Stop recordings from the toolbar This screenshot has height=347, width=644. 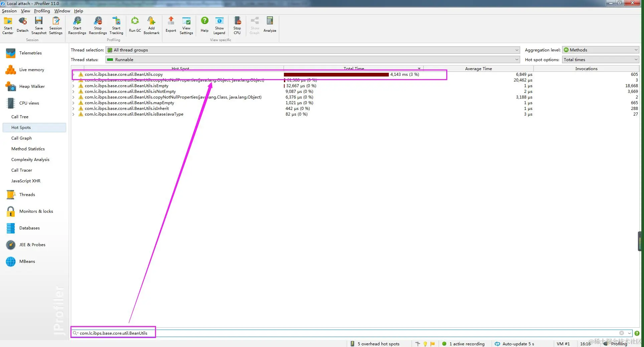(x=98, y=25)
